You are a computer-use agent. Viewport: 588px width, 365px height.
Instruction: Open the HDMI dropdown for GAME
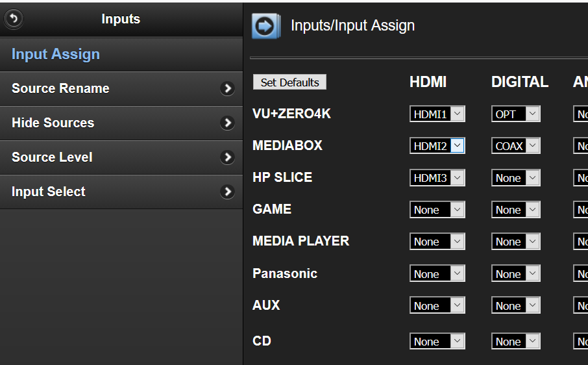[437, 210]
